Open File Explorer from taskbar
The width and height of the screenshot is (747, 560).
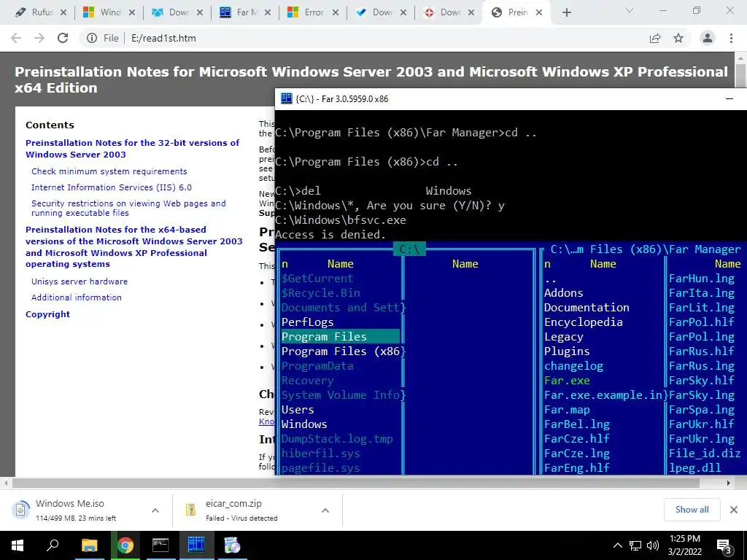click(x=89, y=545)
